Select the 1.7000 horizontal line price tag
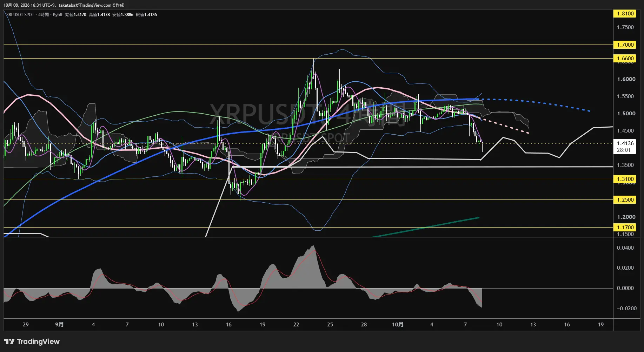644x352 pixels. click(625, 45)
